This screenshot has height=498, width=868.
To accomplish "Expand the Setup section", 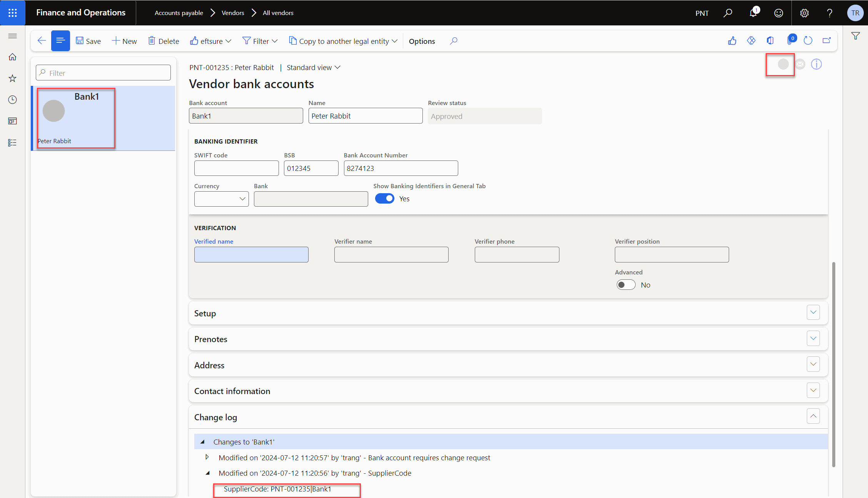I will coord(813,313).
